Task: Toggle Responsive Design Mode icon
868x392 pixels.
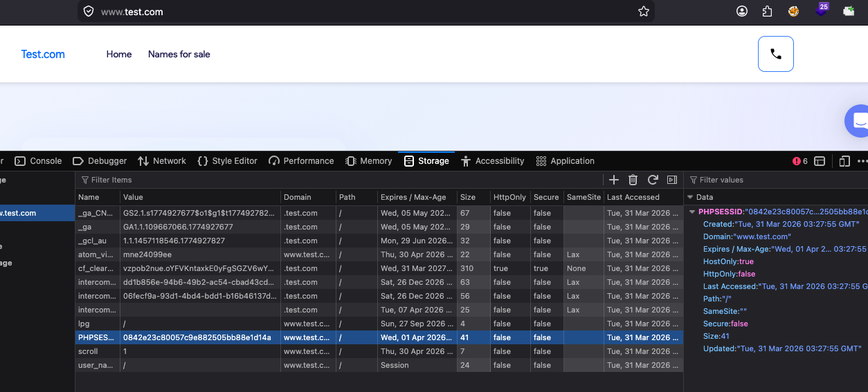Action: (x=844, y=161)
